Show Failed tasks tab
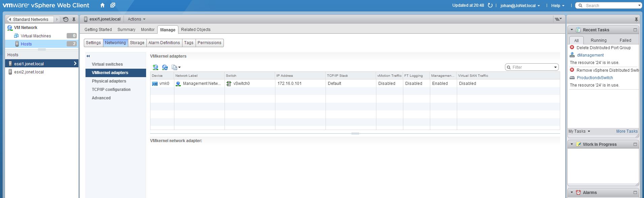The width and height of the screenshot is (644, 198). [625, 40]
